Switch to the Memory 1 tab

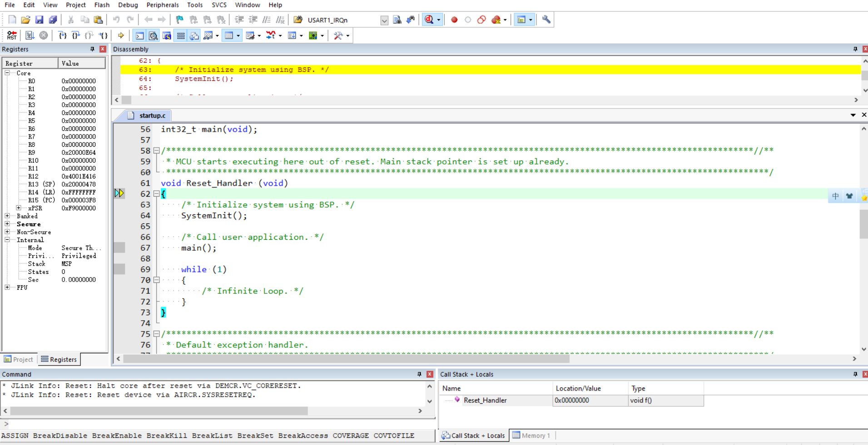[531, 435]
